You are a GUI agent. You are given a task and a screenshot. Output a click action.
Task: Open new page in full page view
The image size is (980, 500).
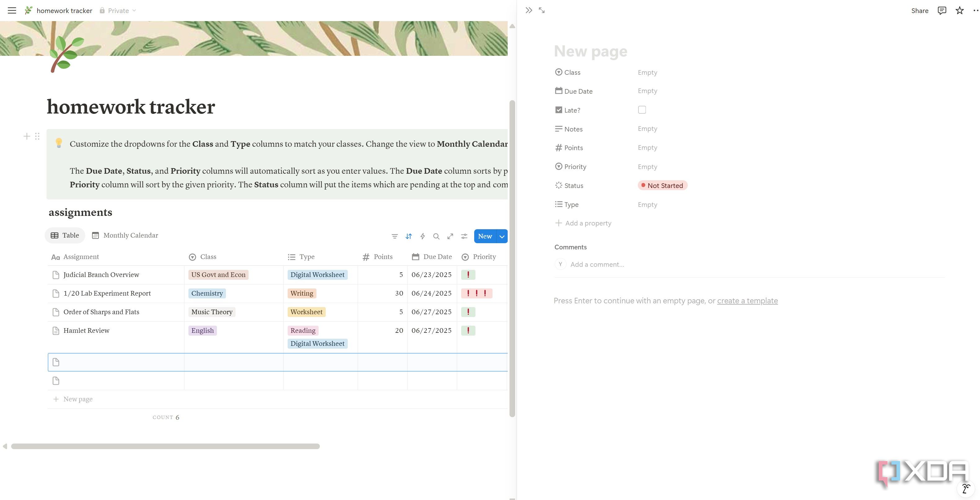click(x=542, y=10)
